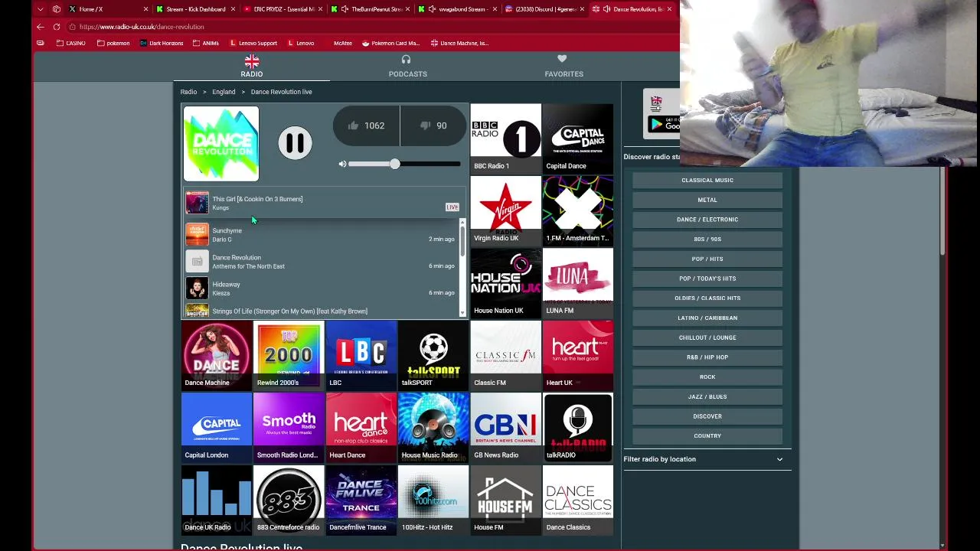Open the CASINO bookmarks folder

71,43
